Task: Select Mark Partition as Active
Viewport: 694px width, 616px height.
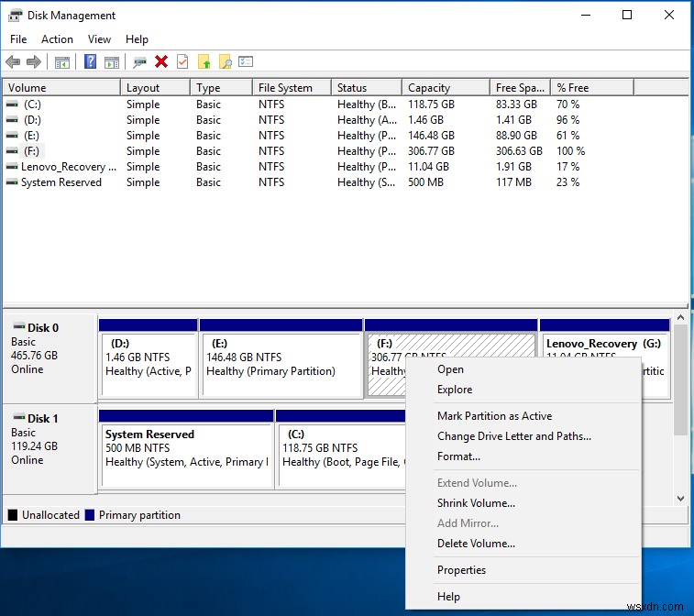Action: (494, 416)
